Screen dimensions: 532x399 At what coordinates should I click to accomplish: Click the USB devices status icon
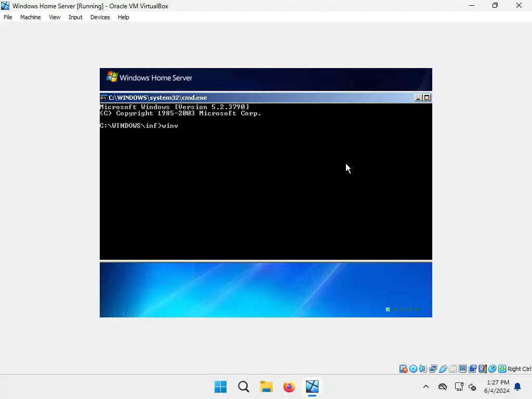(443, 369)
